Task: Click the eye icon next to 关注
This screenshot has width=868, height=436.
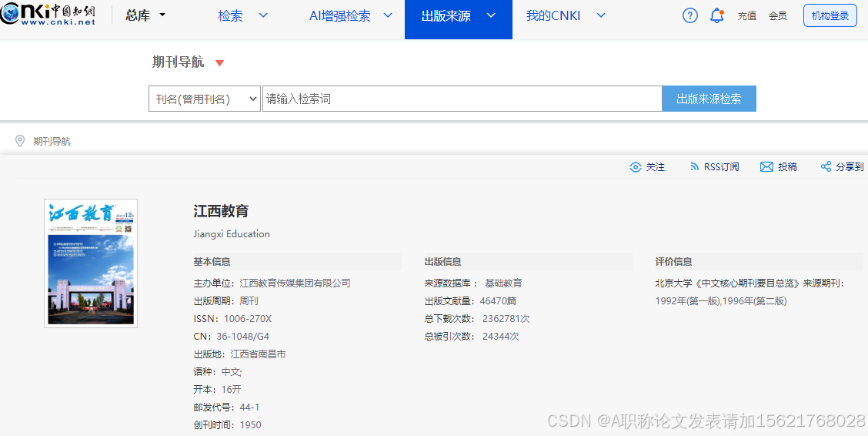Action: [636, 166]
